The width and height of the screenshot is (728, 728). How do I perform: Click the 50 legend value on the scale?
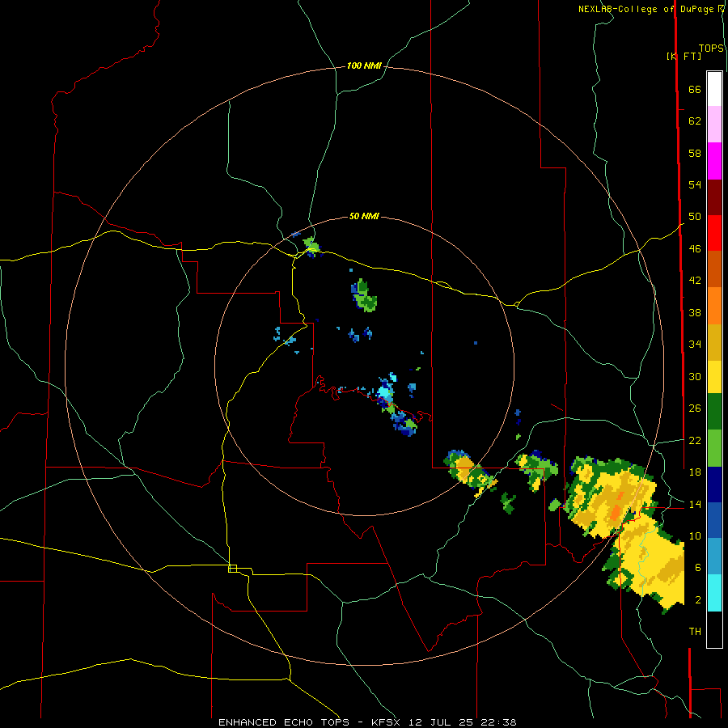[695, 216]
